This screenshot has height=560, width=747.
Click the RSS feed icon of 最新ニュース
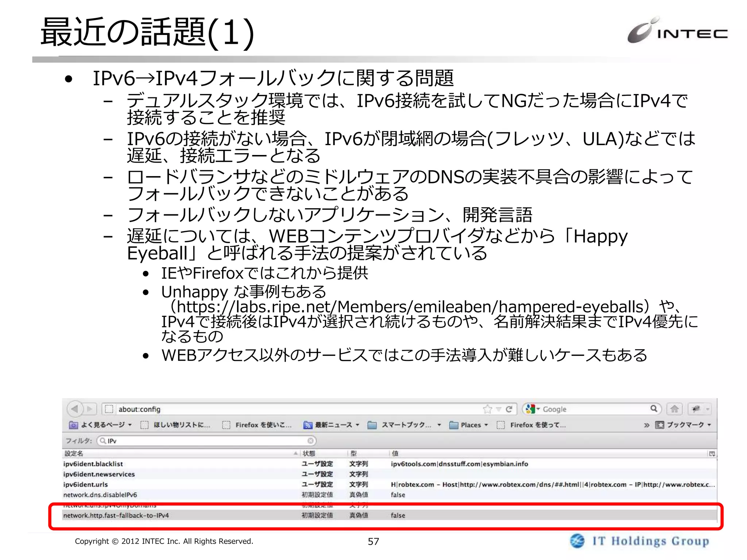pos(308,425)
